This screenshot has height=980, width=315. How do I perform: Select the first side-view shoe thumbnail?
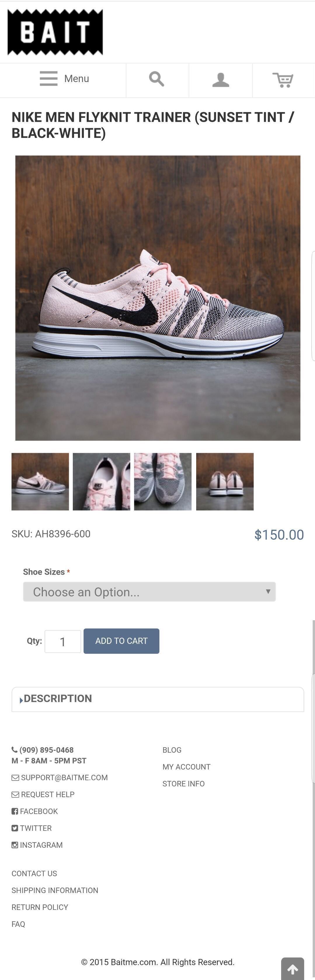tap(40, 481)
